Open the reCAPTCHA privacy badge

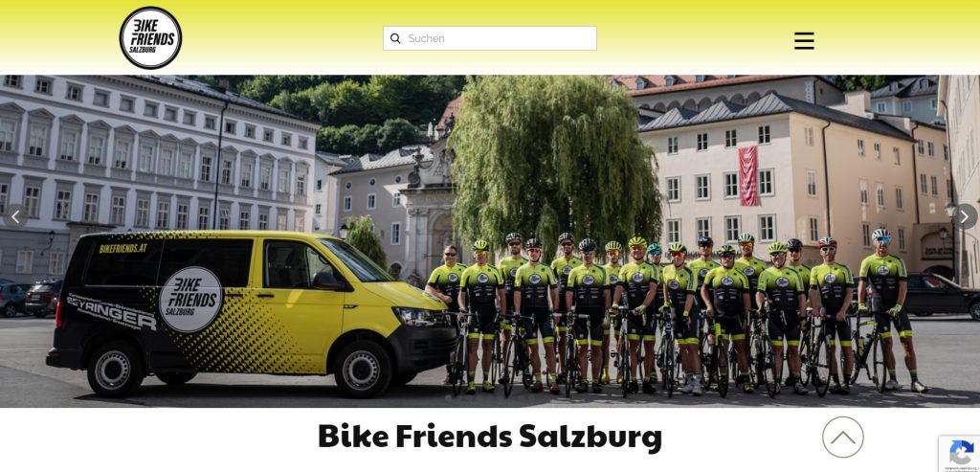click(x=959, y=453)
